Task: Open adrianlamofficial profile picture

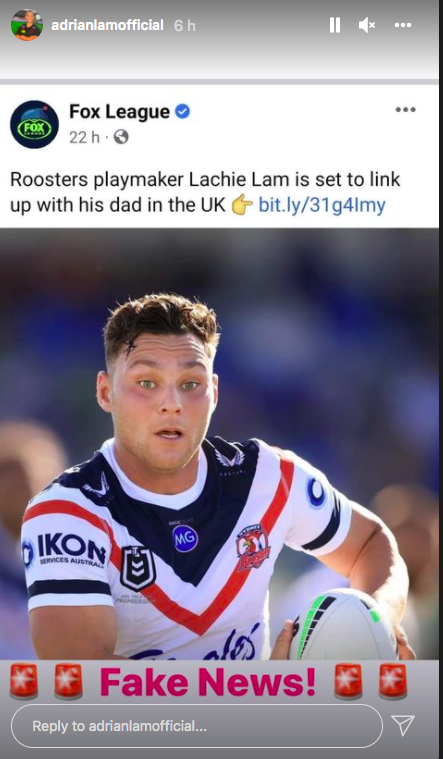Action: point(27,25)
